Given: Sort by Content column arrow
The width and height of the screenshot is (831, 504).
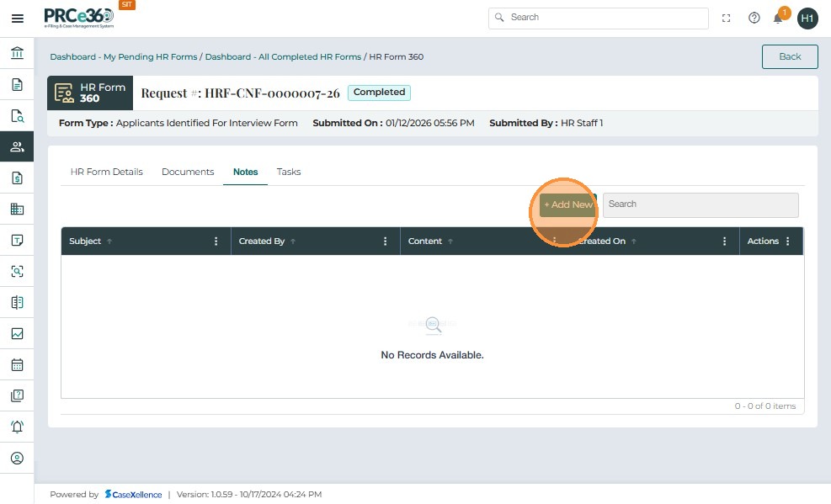Looking at the screenshot, I should 450,241.
